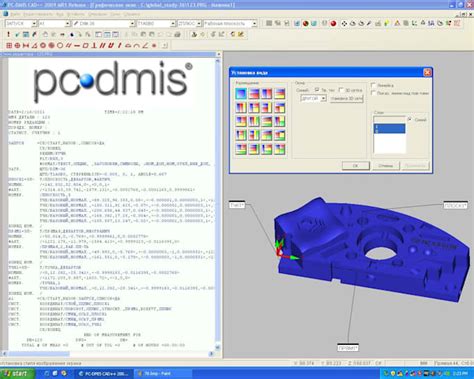Click the blue checkmark toolbar icon

pos(17,34)
